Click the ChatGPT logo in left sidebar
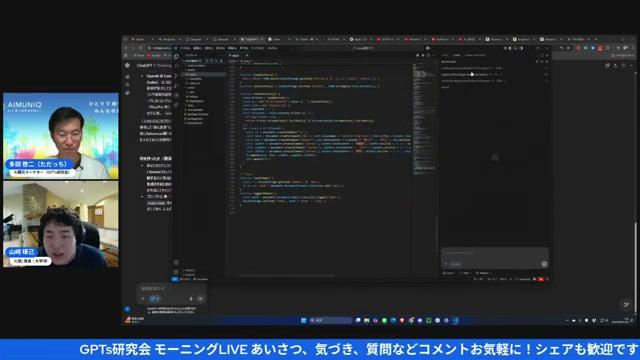The height and width of the screenshot is (360, 640). coord(127,65)
